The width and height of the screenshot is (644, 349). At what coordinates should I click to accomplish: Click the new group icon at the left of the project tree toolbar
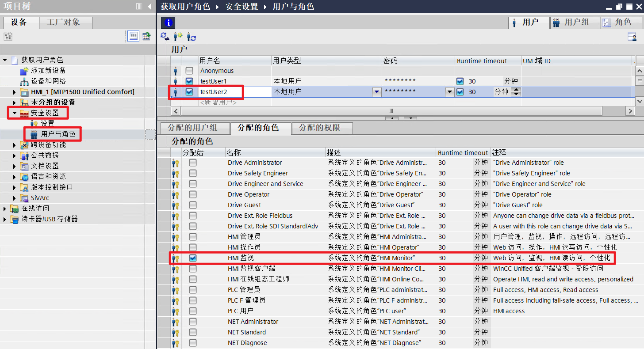[x=8, y=36]
